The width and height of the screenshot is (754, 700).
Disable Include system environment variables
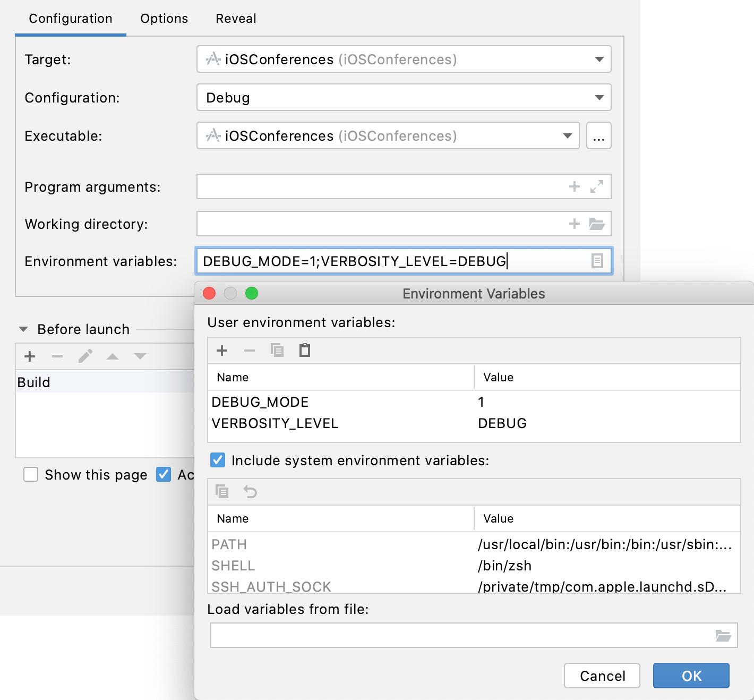(217, 460)
